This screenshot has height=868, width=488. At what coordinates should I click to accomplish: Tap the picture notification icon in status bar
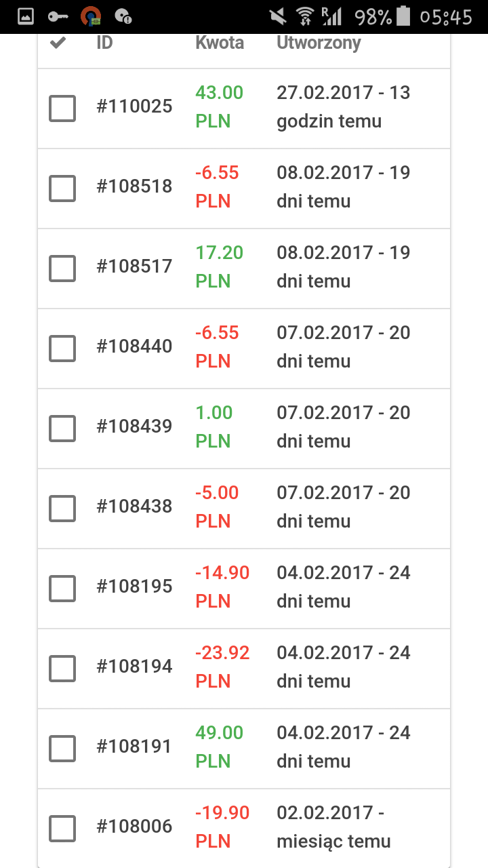click(x=25, y=16)
